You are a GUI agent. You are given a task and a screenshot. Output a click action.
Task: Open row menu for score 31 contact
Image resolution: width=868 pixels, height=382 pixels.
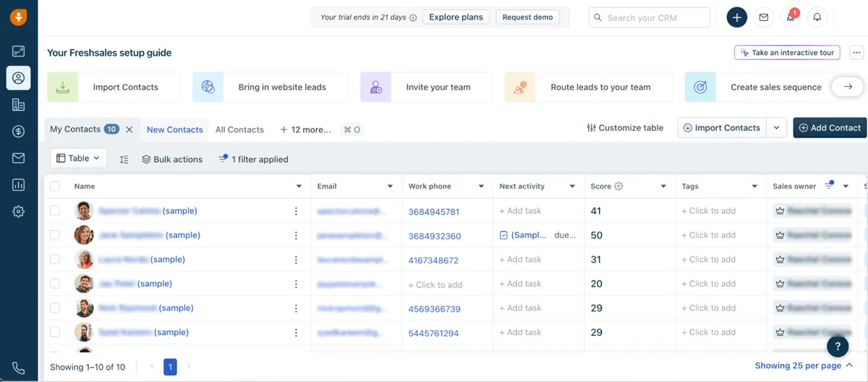pyautogui.click(x=296, y=260)
